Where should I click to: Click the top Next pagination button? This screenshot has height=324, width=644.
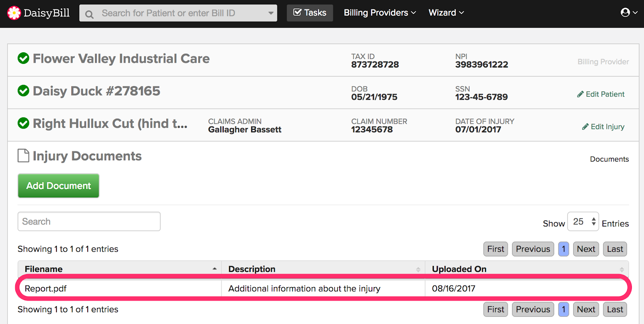click(x=586, y=249)
